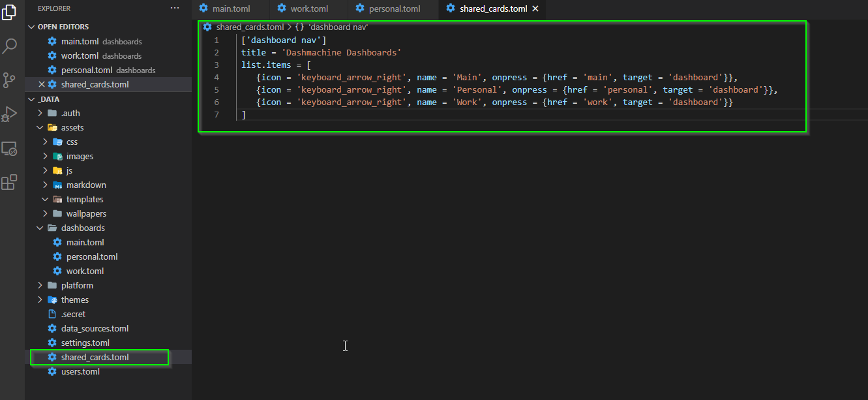Click the wallpapers folder icon

[x=57, y=214]
